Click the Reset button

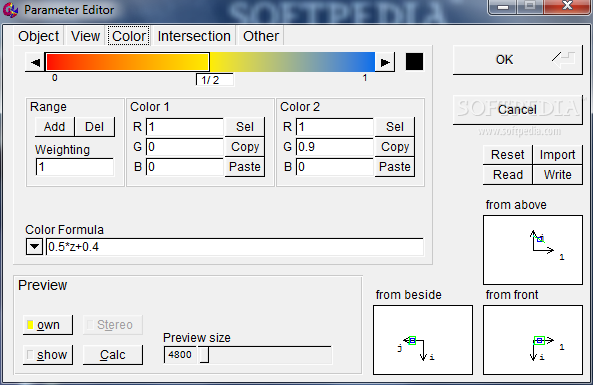(x=508, y=155)
